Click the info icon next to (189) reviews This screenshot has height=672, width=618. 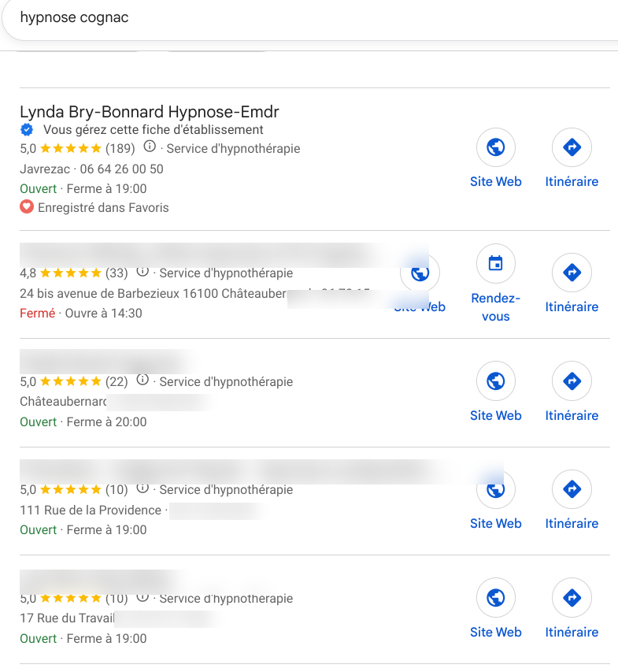[x=150, y=147]
